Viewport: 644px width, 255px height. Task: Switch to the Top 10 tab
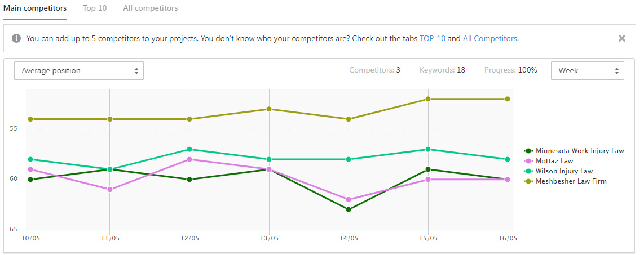[x=95, y=8]
